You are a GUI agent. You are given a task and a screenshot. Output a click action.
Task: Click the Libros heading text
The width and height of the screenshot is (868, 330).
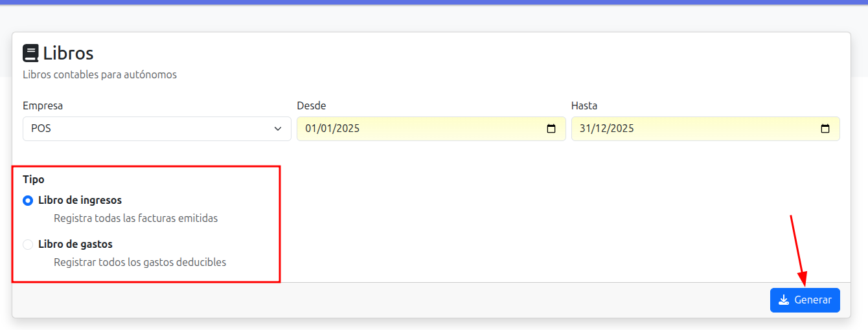[68, 53]
